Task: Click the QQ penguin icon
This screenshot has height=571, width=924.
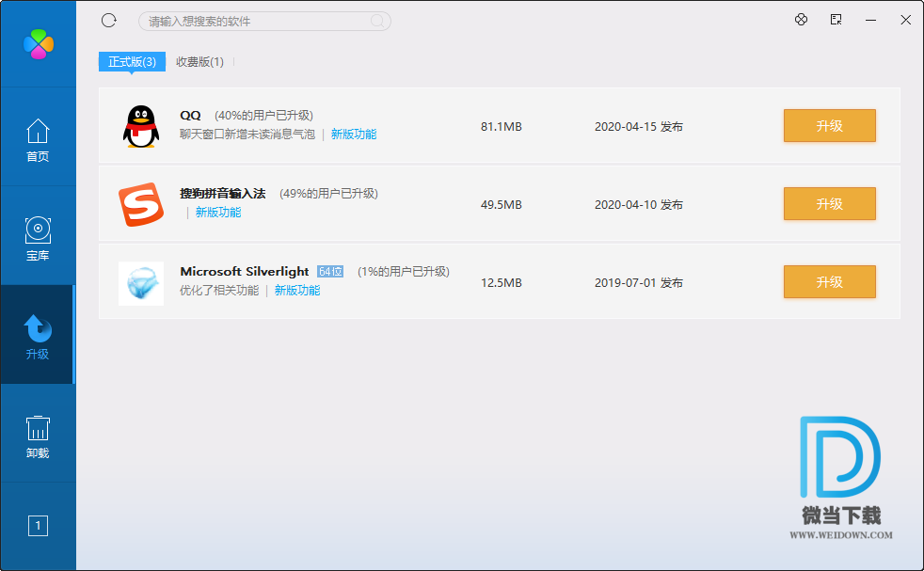Action: pos(141,126)
